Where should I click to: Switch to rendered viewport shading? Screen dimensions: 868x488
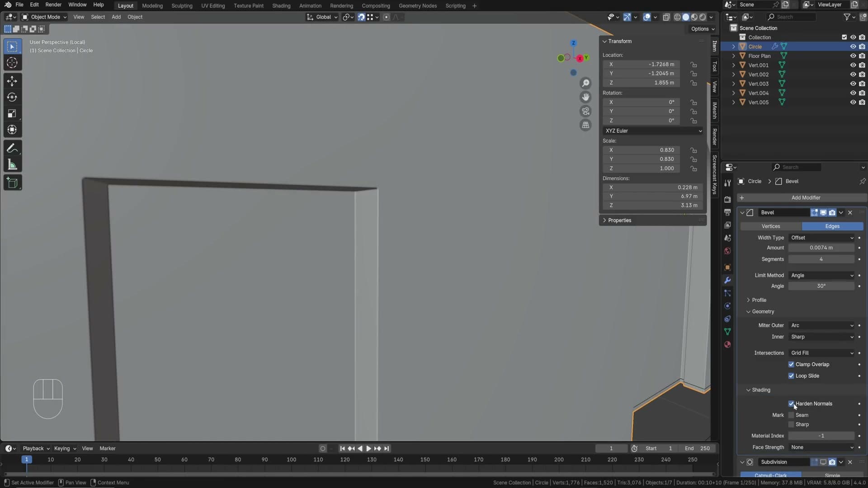703,17
